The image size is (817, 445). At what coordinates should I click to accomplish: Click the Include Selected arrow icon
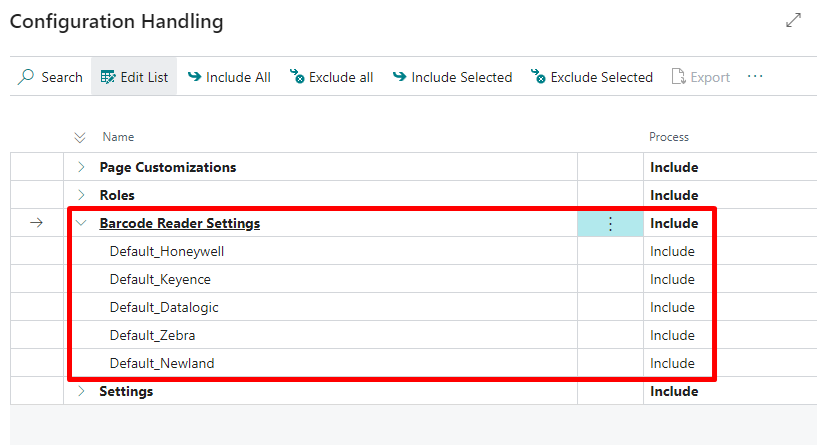pos(399,77)
